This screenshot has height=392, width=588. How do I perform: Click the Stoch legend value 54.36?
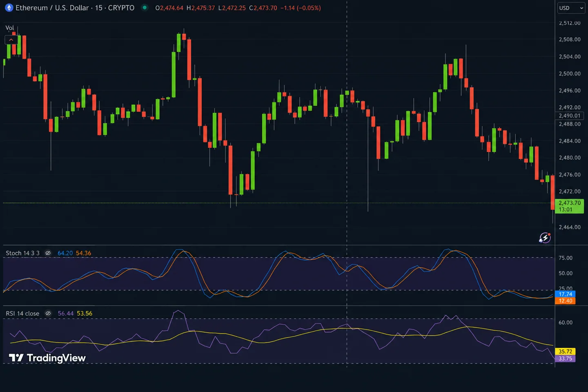83,253
